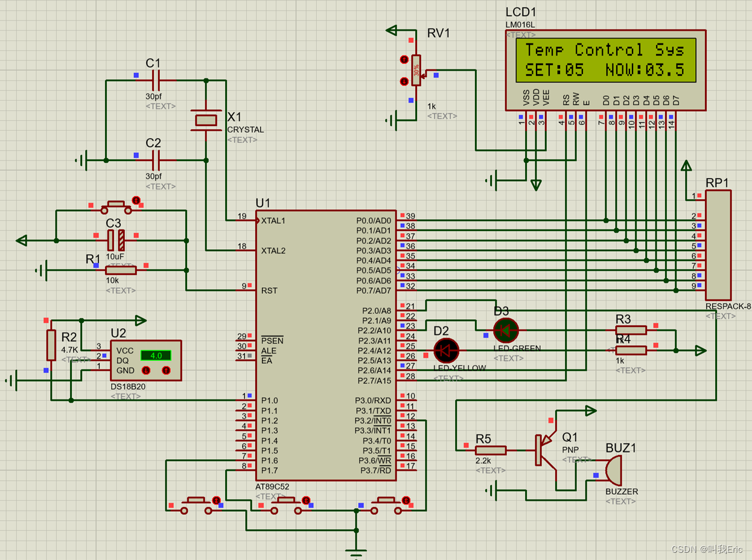Screen dimensions: 752x560
Task: Click the X1 crystal component symbol
Action: tap(206, 119)
